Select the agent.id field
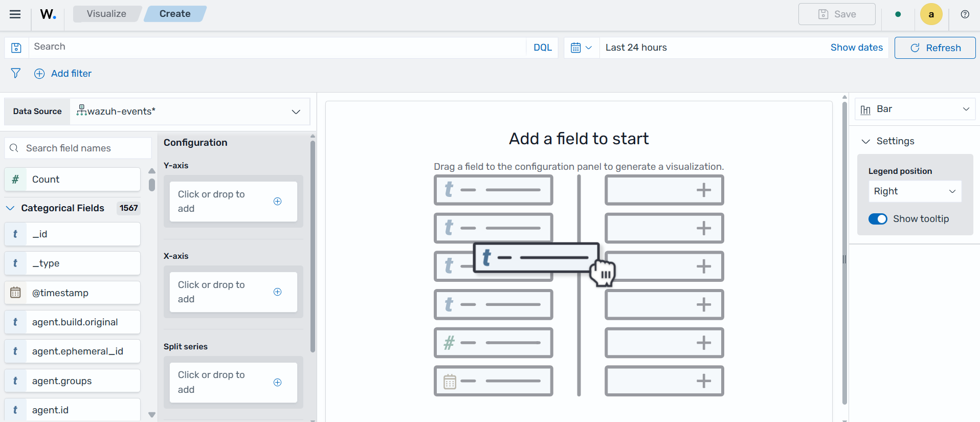The height and width of the screenshot is (422, 980). click(72, 410)
